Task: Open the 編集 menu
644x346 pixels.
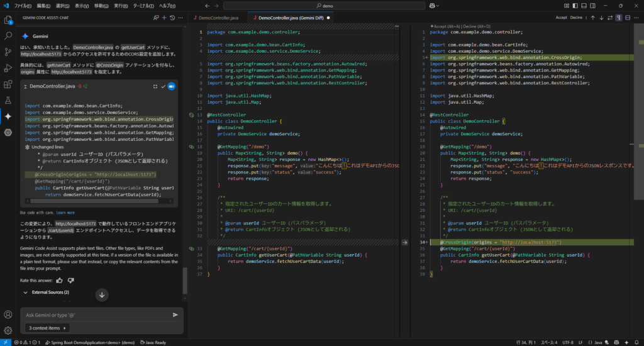Action: click(x=43, y=6)
